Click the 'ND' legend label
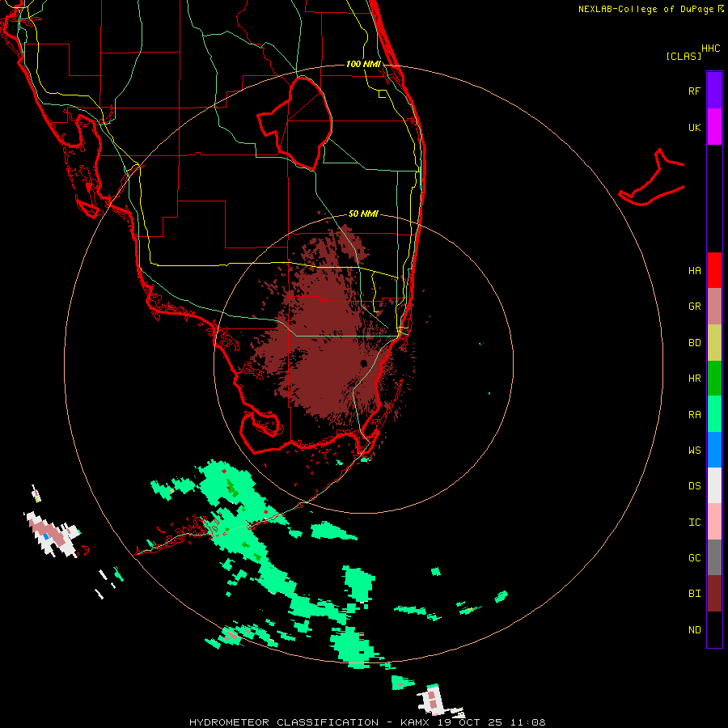Image resolution: width=728 pixels, height=728 pixels. click(694, 630)
